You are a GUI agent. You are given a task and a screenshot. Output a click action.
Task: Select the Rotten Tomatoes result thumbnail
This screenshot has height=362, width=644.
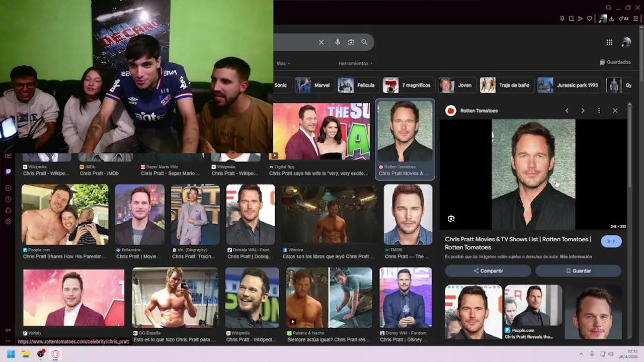point(405,131)
